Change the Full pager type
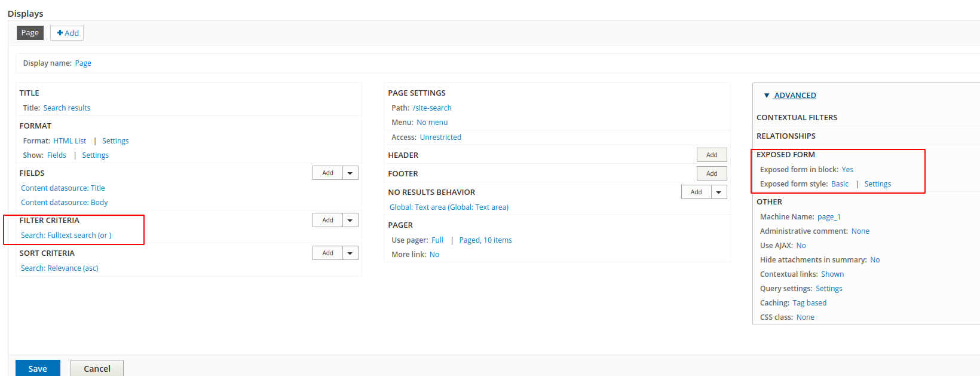The width and height of the screenshot is (980, 376). (x=437, y=240)
